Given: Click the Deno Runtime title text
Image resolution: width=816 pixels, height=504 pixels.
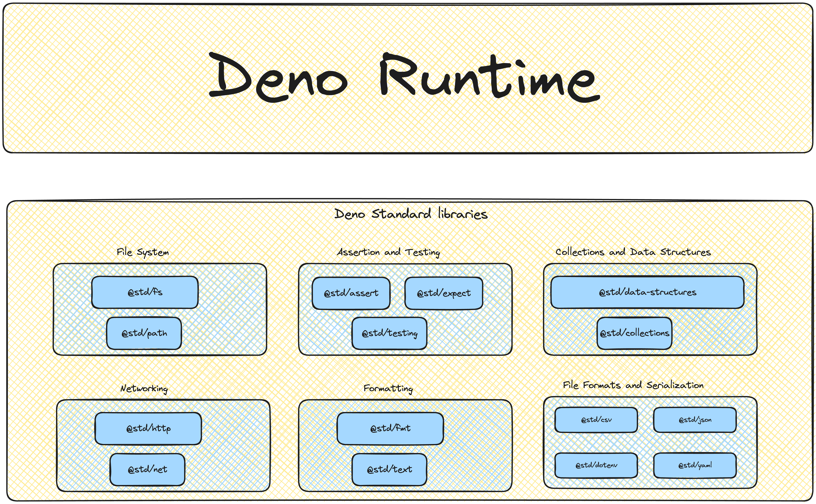Looking at the screenshot, I should (404, 77).
